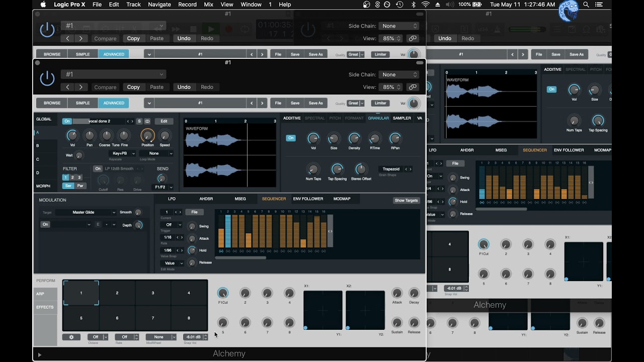644x362 pixels.
Task: Switch to the LFO tab
Action: (172, 199)
